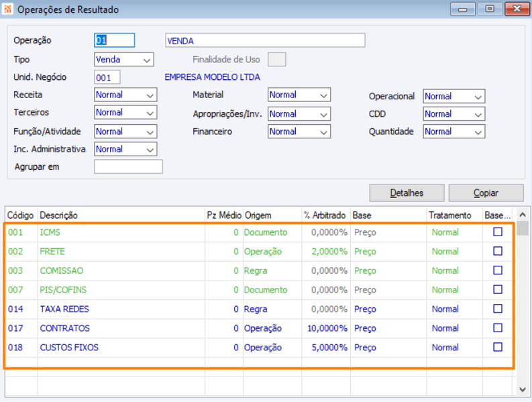
Task: Open the Apropriações/Inv. dropdown
Action: pyautogui.click(x=299, y=113)
